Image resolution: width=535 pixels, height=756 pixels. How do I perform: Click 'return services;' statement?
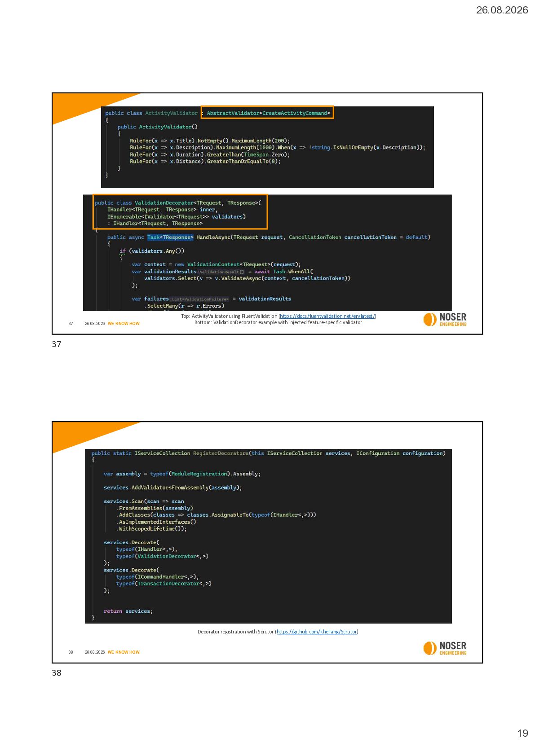point(128,611)
